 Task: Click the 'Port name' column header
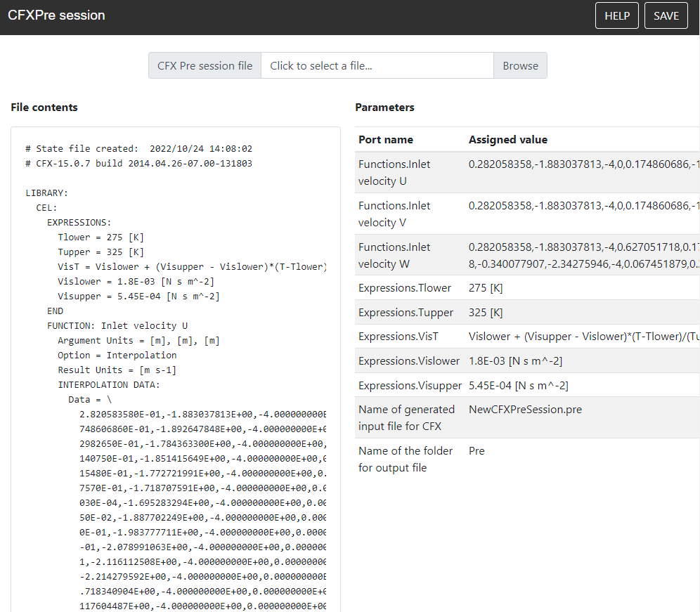click(x=386, y=140)
